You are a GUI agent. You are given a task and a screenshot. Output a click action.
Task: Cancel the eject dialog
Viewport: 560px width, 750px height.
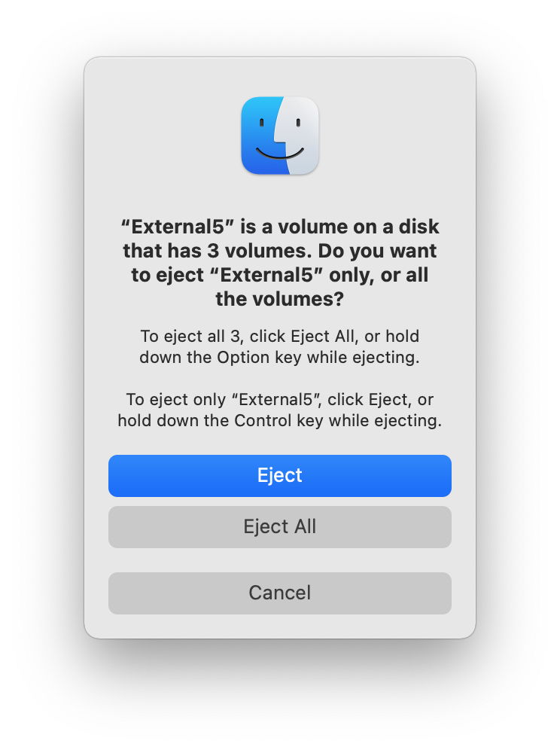tap(280, 593)
